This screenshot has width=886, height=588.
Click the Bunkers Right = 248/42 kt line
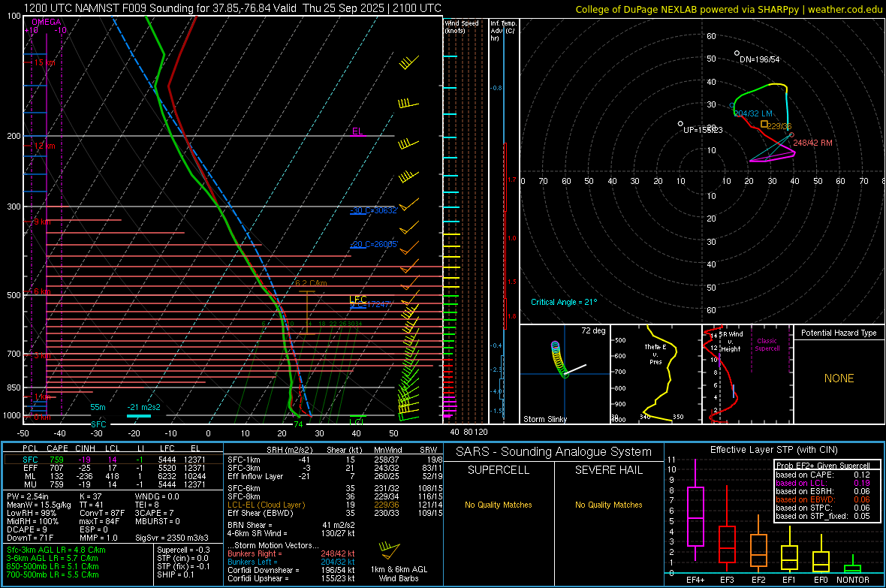(x=291, y=553)
